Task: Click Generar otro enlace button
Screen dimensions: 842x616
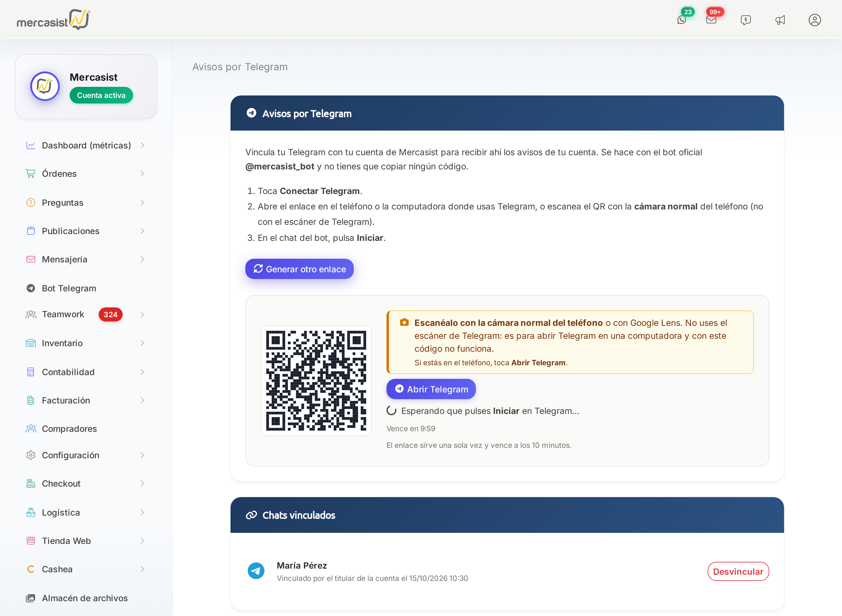Action: click(x=299, y=269)
